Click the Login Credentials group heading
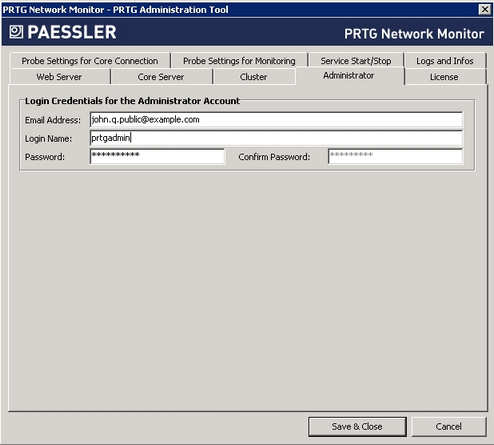The image size is (494, 445). (132, 101)
